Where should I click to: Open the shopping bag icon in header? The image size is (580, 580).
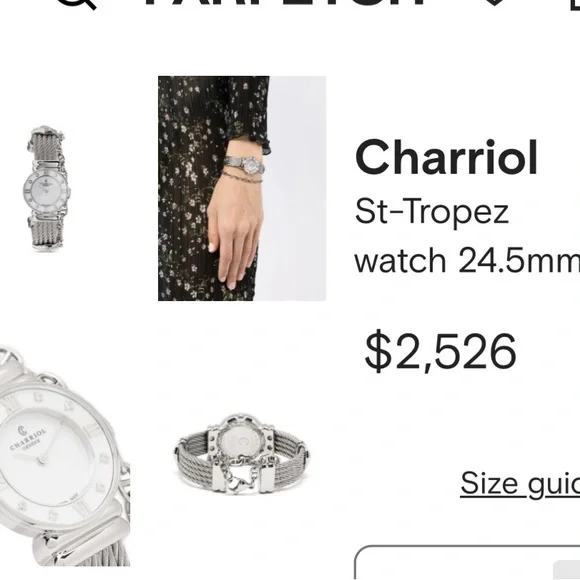click(x=574, y=4)
